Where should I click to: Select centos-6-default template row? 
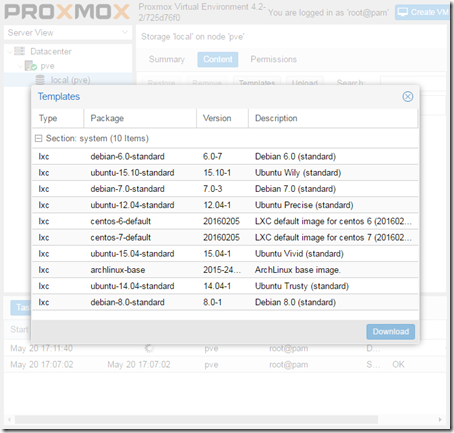pyautogui.click(x=225, y=221)
